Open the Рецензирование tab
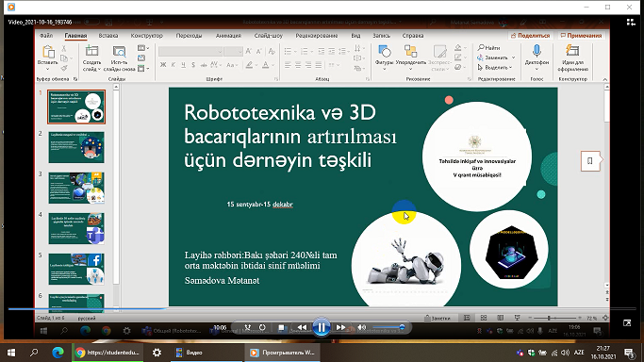 coord(316,36)
